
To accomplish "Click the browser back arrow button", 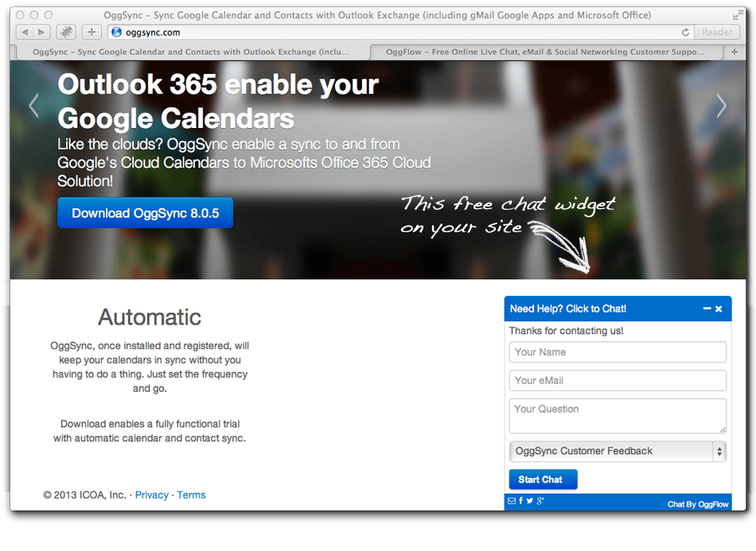I will point(25,33).
